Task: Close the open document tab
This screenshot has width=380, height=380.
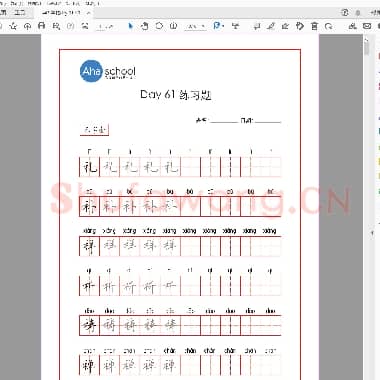Action: (x=88, y=13)
